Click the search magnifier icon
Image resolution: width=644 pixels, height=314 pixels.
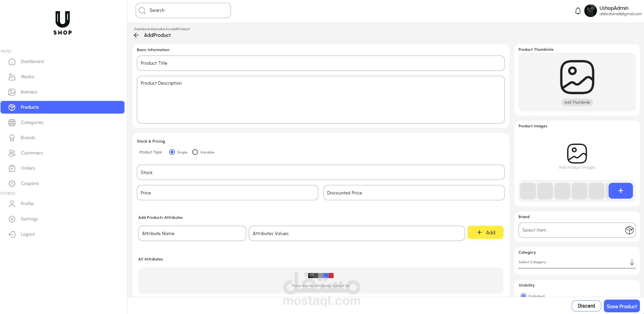click(142, 11)
